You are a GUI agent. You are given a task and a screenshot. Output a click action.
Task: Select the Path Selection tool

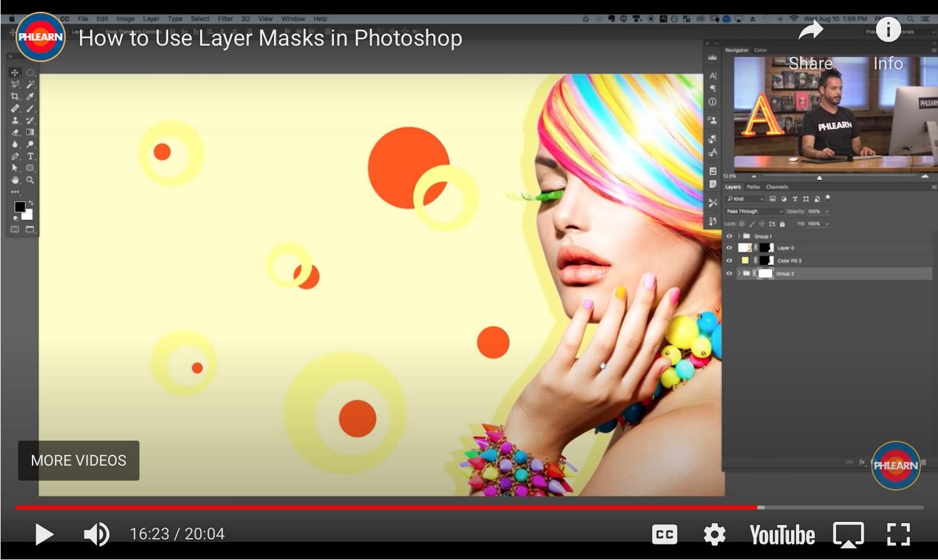[15, 168]
